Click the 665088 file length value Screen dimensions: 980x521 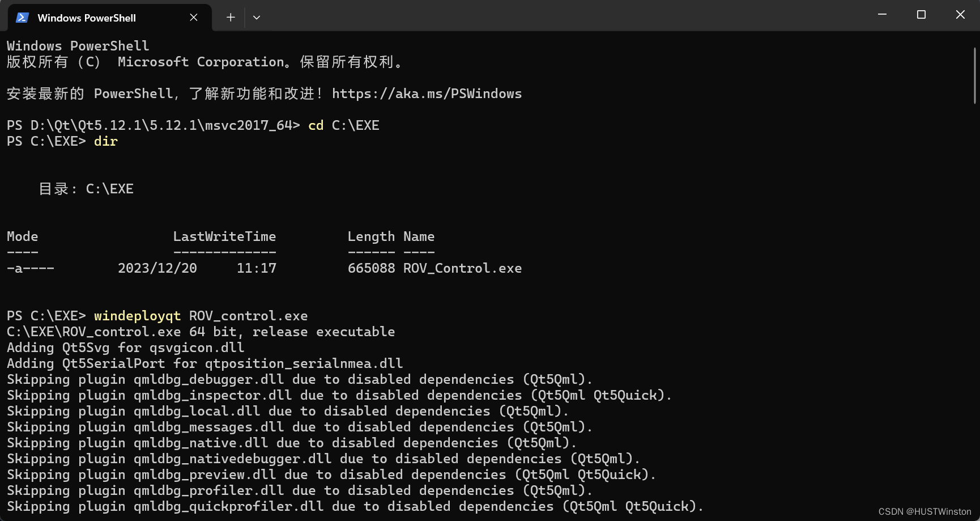click(371, 268)
